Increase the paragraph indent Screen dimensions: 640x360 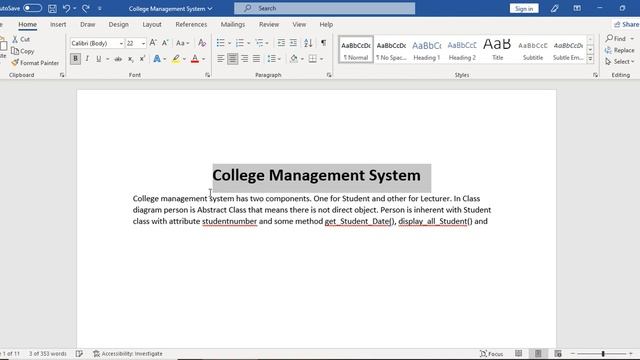click(x=293, y=43)
